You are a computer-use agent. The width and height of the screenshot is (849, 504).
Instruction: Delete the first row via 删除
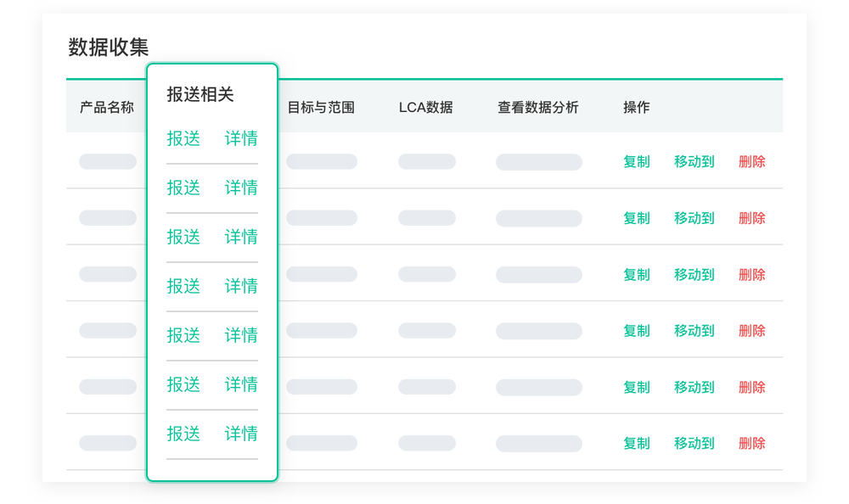tap(752, 161)
